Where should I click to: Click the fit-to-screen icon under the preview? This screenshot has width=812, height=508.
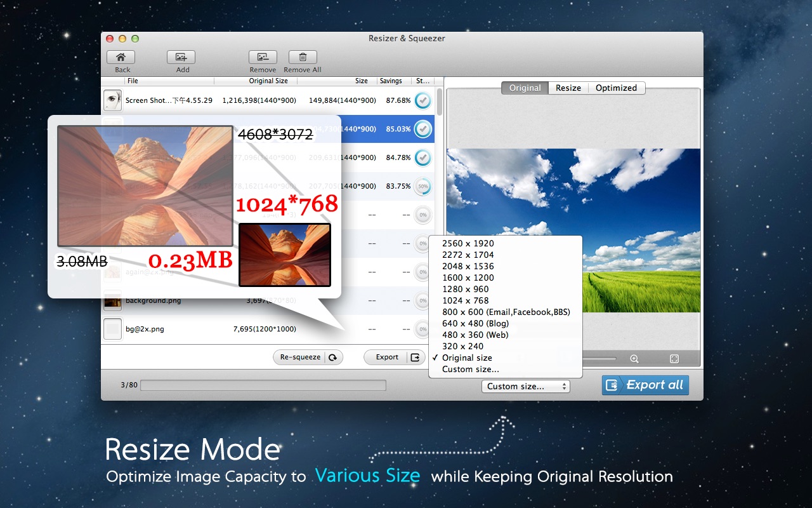click(x=674, y=359)
